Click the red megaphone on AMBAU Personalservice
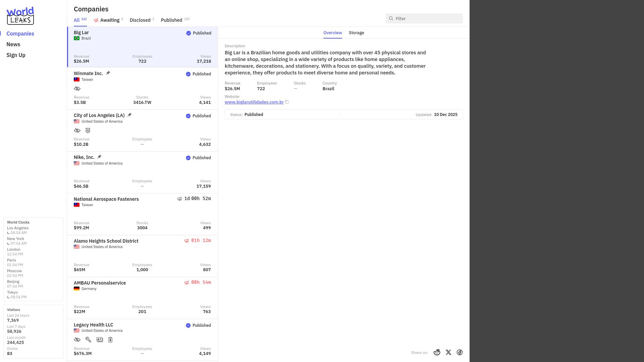The image size is (644, 362). coord(186,283)
